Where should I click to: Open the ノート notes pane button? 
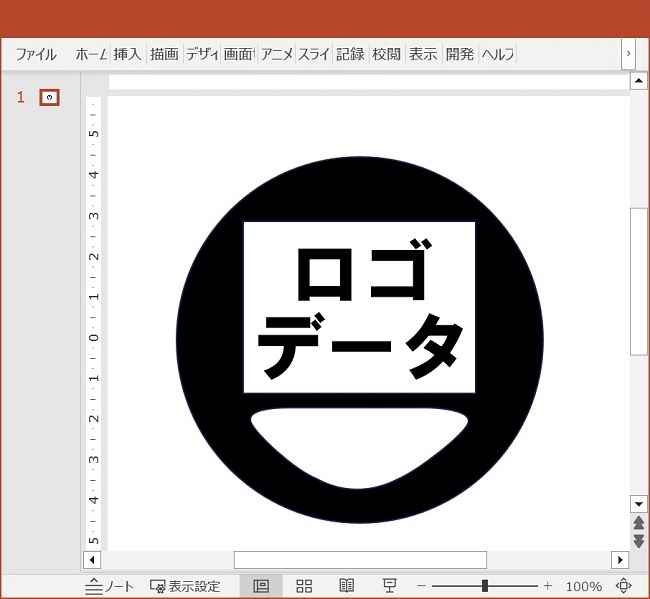[110, 586]
